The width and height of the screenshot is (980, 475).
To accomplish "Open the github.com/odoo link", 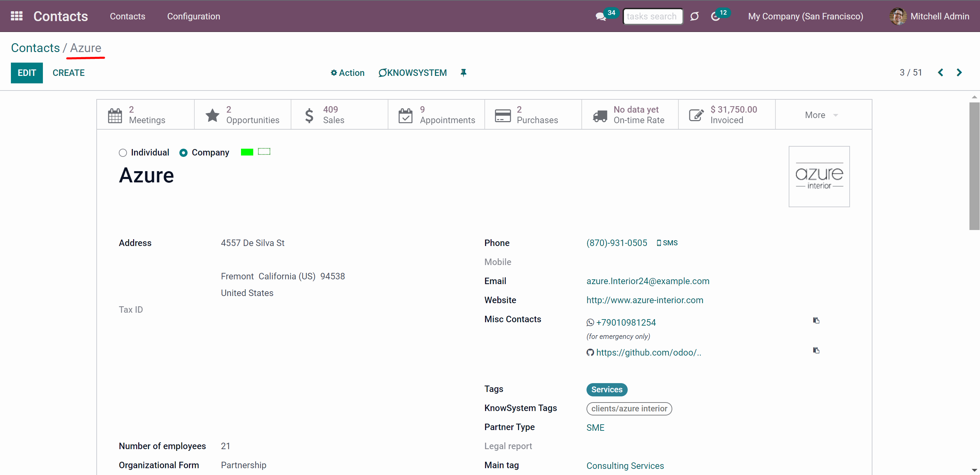I will point(649,353).
